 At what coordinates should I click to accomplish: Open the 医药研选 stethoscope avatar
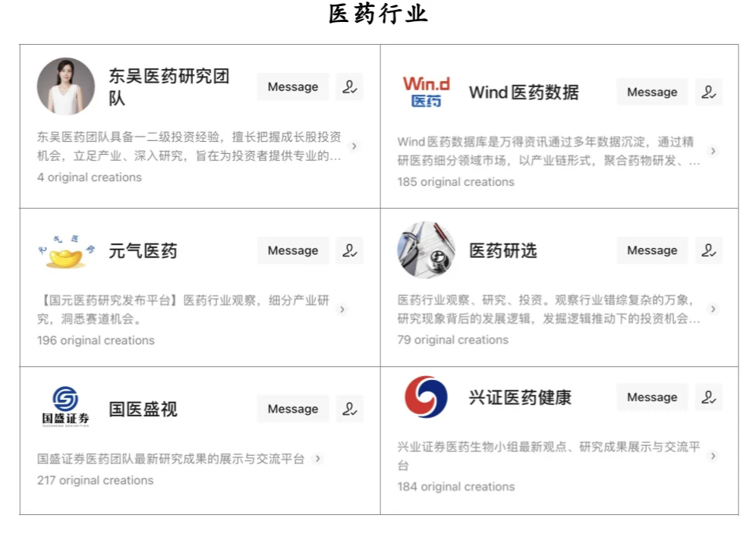(x=427, y=250)
